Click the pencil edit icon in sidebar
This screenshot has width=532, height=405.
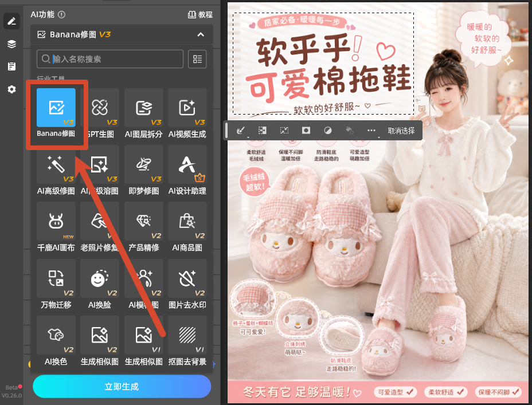[x=12, y=21]
